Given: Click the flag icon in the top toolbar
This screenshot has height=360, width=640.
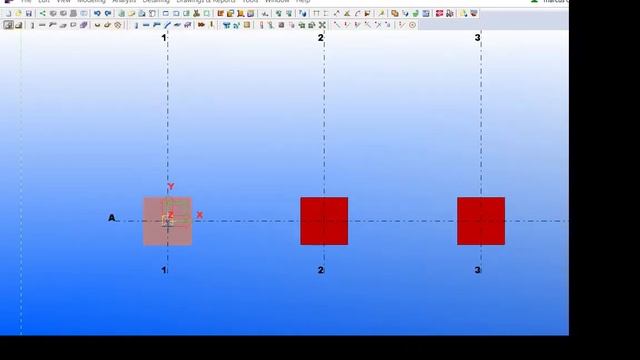Looking at the screenshot, I should (367, 13).
